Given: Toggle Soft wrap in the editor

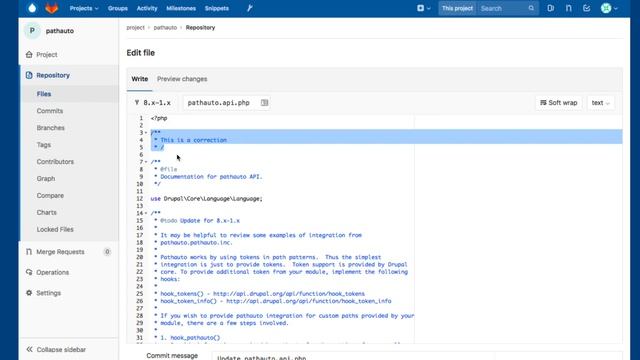Looking at the screenshot, I should pos(559,103).
